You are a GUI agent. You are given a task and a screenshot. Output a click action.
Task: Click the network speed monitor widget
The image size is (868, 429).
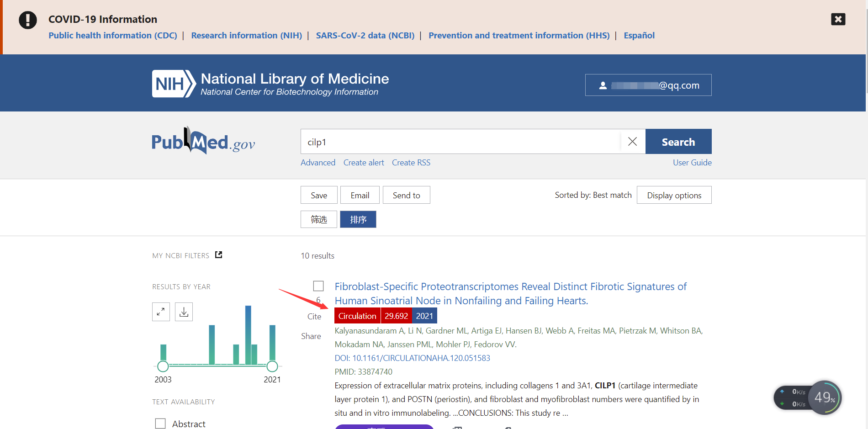click(x=807, y=397)
